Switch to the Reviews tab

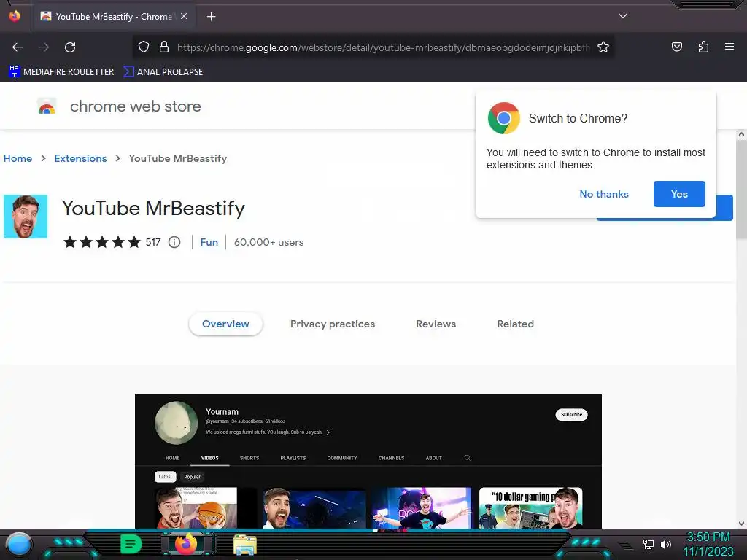coord(436,324)
